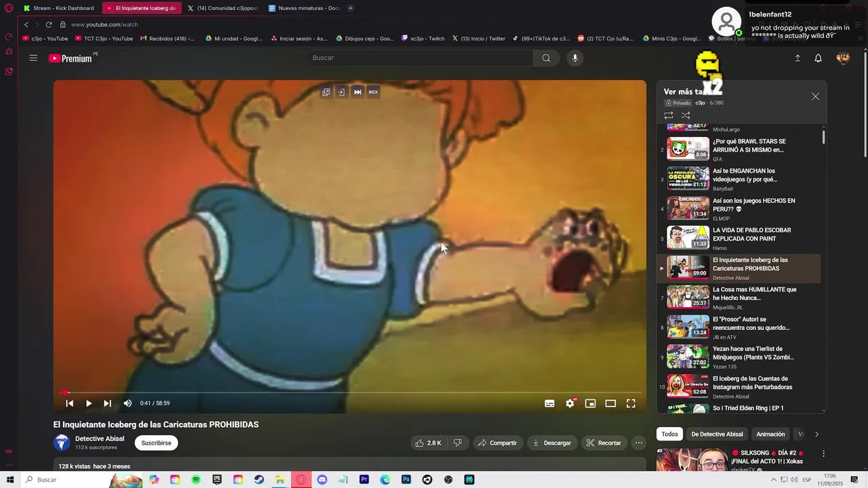Play the paused video
The image size is (868, 488).
(x=89, y=403)
